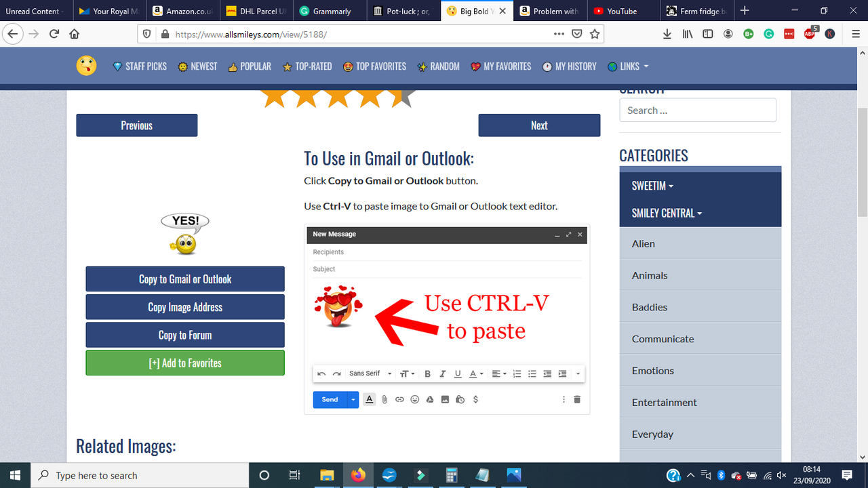Toggle the browser sidebar icon
The height and width of the screenshot is (488, 868).
pos(708,34)
